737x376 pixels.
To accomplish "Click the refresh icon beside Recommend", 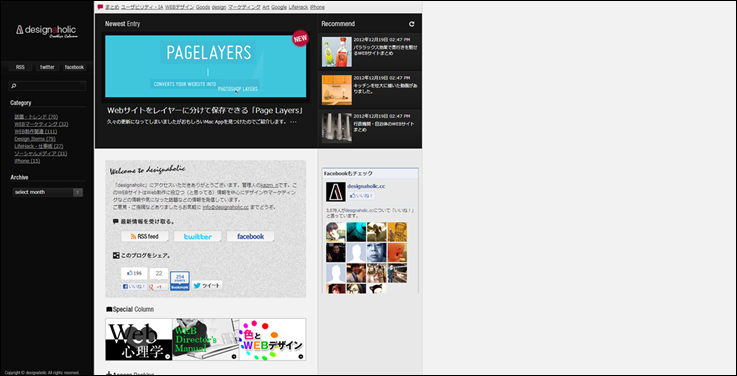I will point(412,24).
